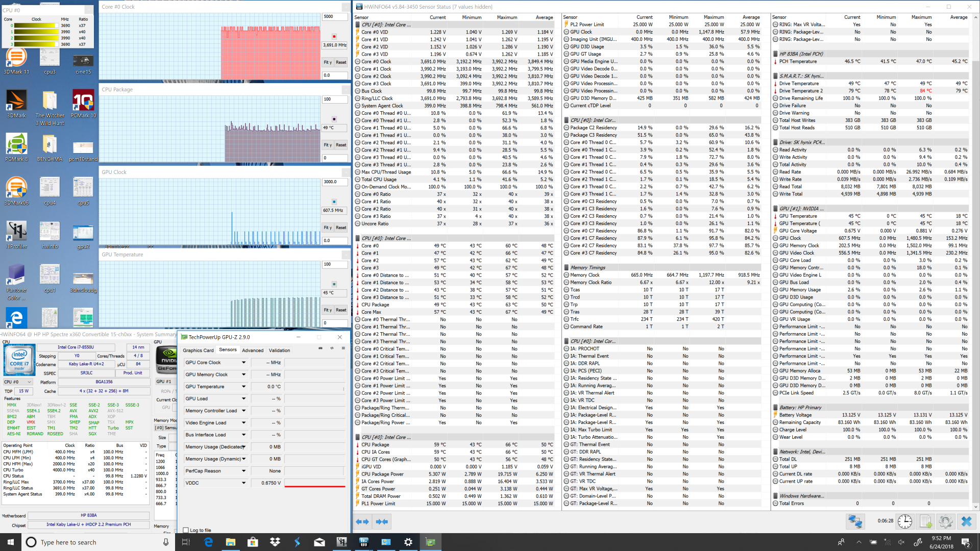Click Reset in Core #0 Clock graph
Viewport: 980px width, 551px height.
(341, 62)
